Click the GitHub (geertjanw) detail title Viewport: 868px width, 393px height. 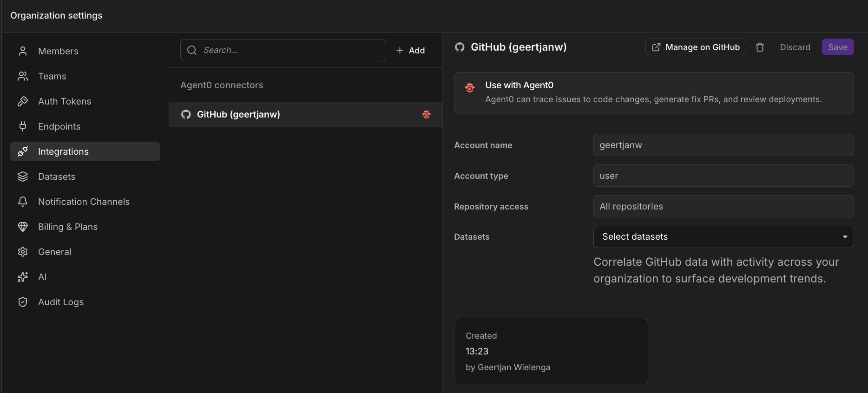(x=519, y=47)
